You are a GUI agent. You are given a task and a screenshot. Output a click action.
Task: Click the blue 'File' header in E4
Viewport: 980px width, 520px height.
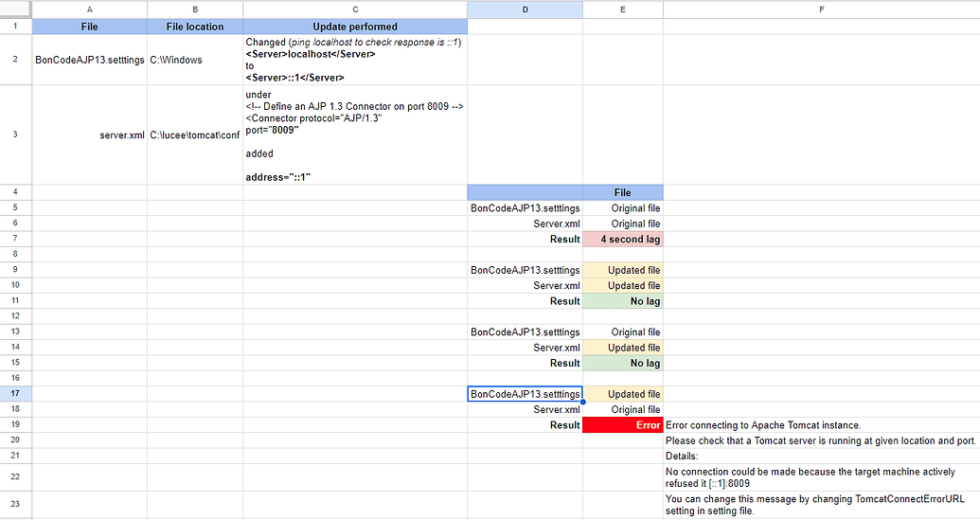point(622,192)
